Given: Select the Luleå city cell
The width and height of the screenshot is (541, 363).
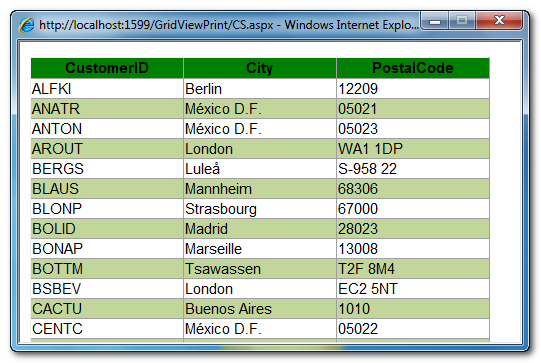Looking at the screenshot, I should pyautogui.click(x=260, y=169).
